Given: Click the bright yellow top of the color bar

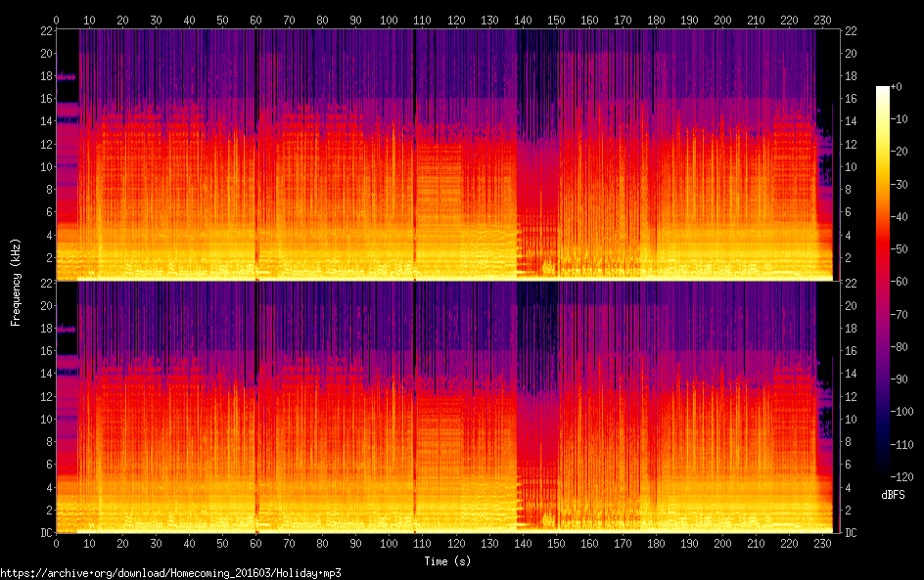Looking at the screenshot, I should [883, 91].
